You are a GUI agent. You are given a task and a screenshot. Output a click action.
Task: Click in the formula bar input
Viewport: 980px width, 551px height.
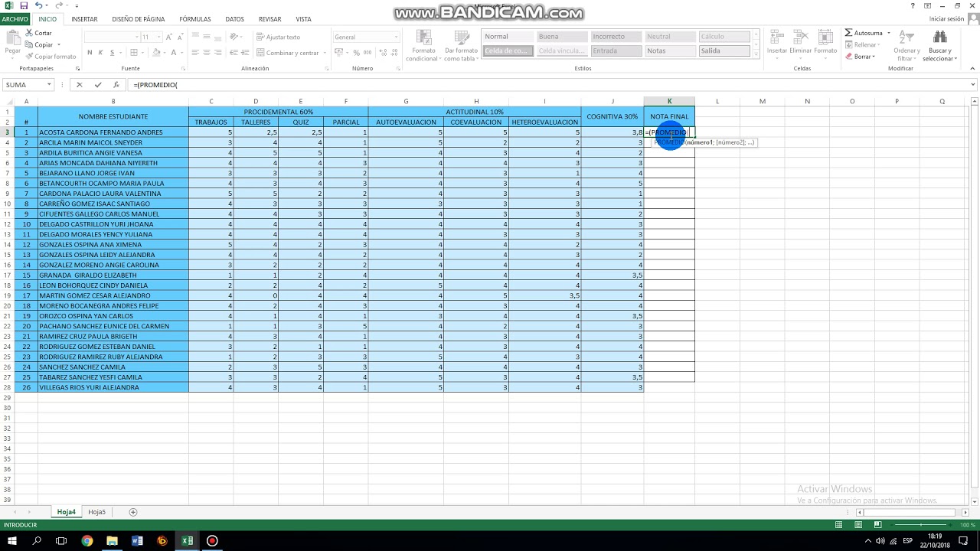[x=547, y=85]
